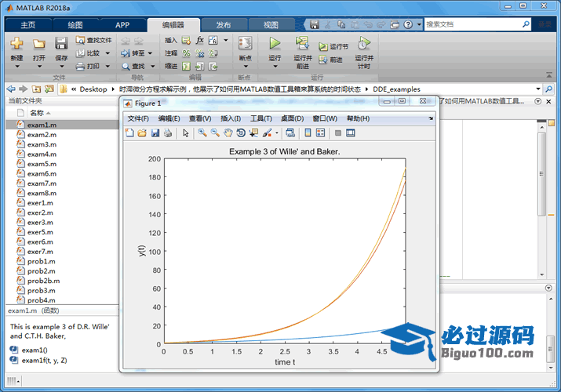Switch to the Home (主页) tab
The image size is (561, 392).
[x=28, y=25]
